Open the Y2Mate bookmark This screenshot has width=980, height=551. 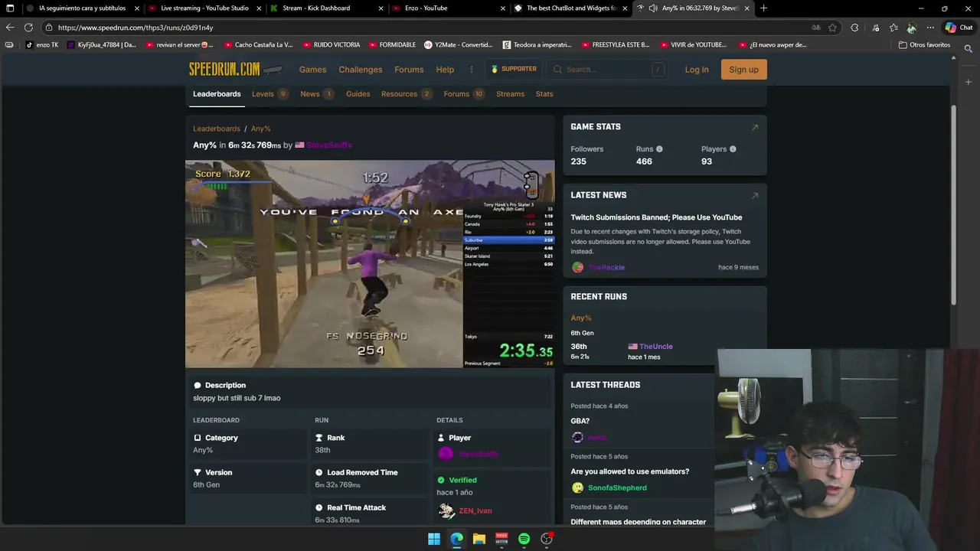tap(458, 45)
